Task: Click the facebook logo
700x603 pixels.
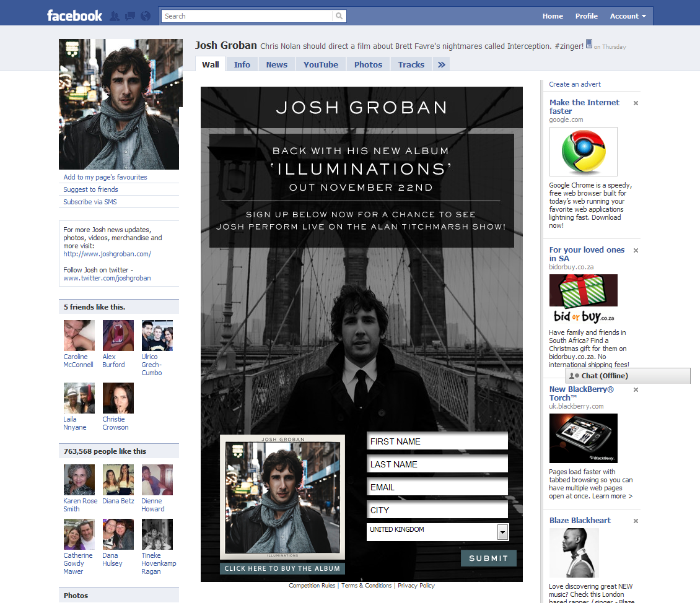Action: [x=74, y=16]
